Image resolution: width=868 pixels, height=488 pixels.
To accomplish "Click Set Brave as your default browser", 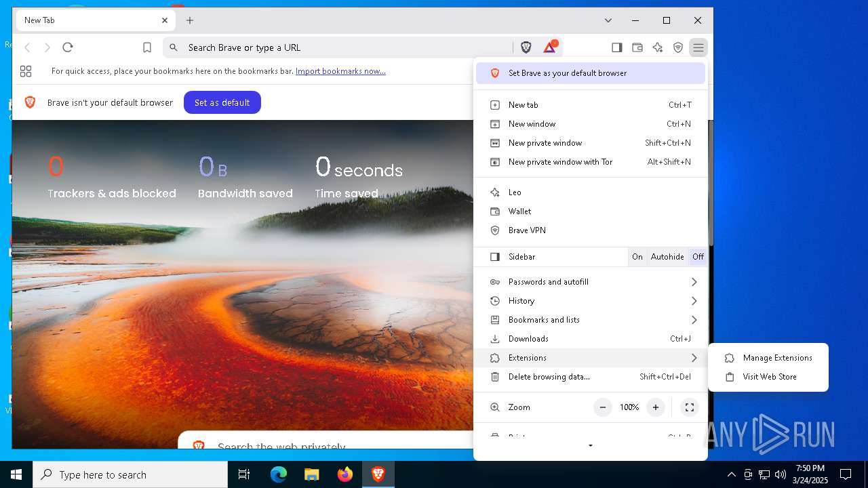I will click(x=590, y=73).
